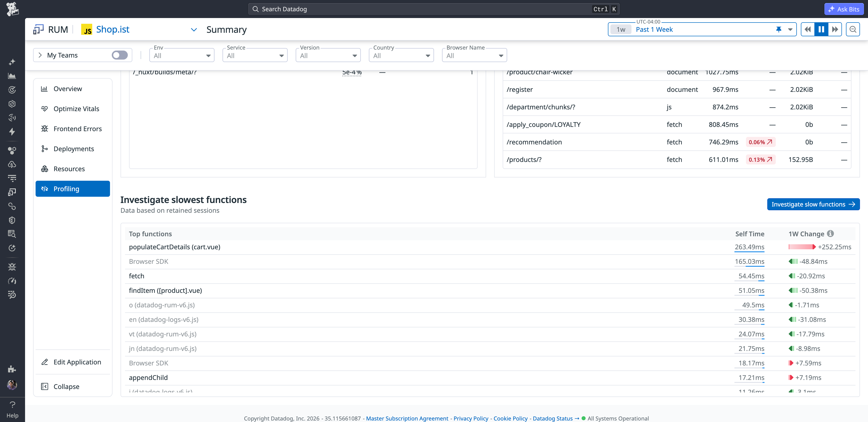
Task: Open the Cookie Policy link
Action: (510, 418)
